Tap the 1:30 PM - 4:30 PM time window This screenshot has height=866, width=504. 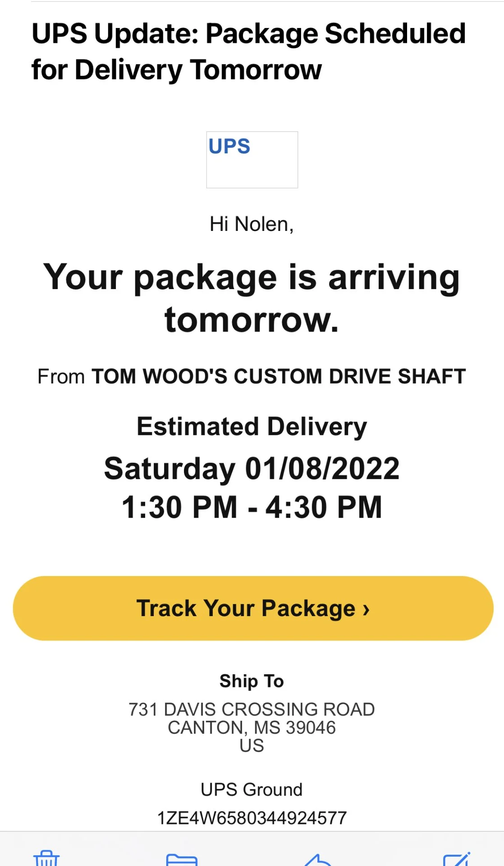point(252,507)
